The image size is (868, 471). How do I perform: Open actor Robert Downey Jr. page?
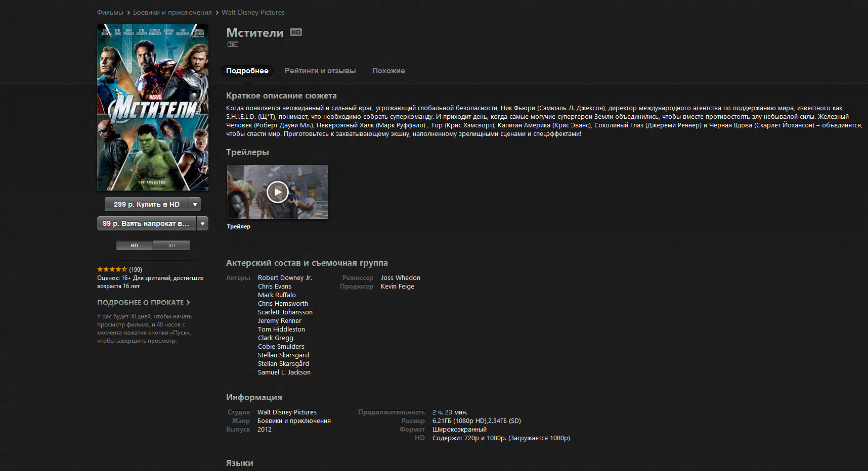285,278
